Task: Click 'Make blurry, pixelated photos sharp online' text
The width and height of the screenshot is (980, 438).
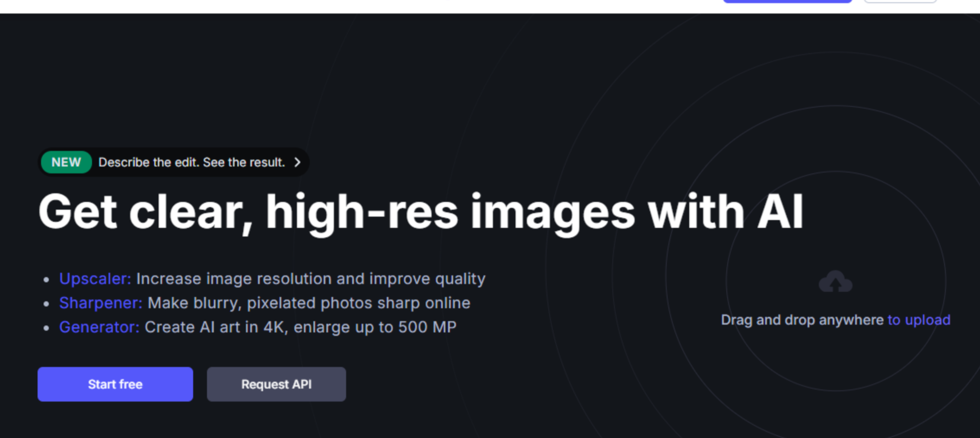Action: pos(309,303)
